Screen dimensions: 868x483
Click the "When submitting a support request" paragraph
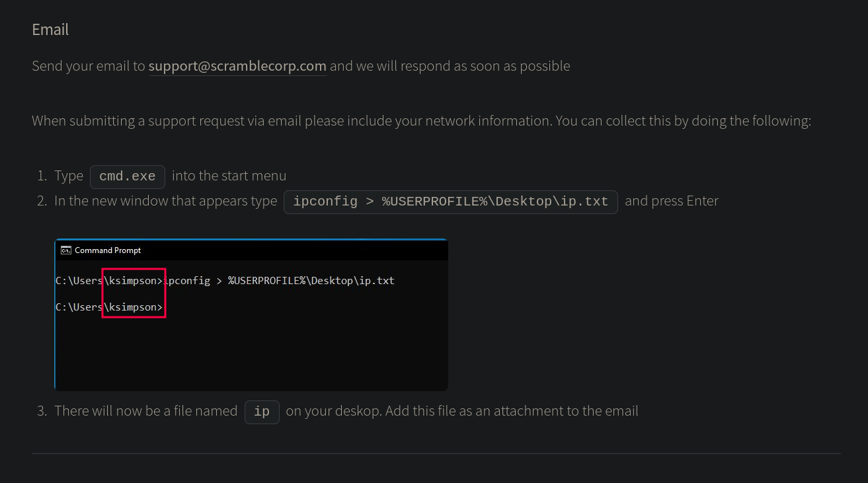pyautogui.click(x=421, y=121)
